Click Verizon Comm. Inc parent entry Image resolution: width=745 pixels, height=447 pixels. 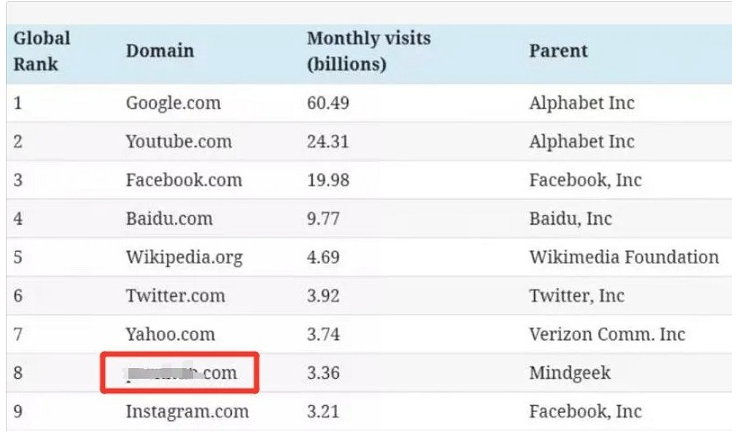coord(607,334)
